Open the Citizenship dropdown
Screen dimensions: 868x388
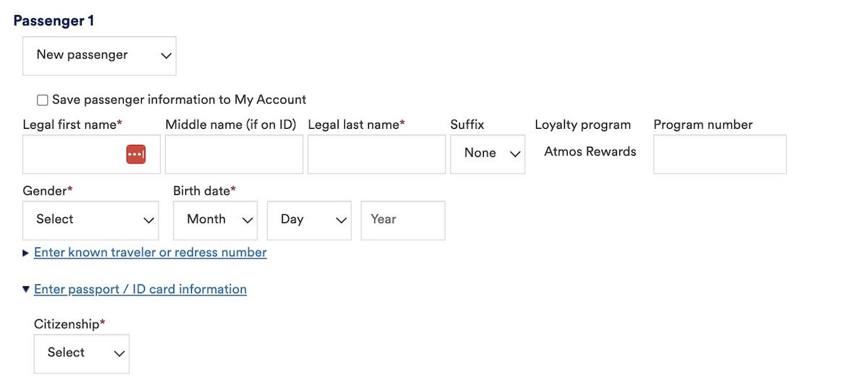point(81,353)
